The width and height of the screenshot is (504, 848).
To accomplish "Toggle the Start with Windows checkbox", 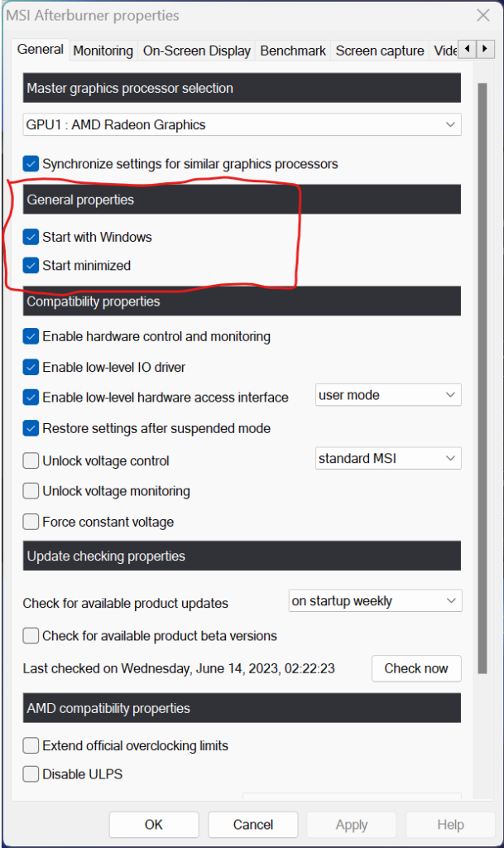I will (x=31, y=237).
